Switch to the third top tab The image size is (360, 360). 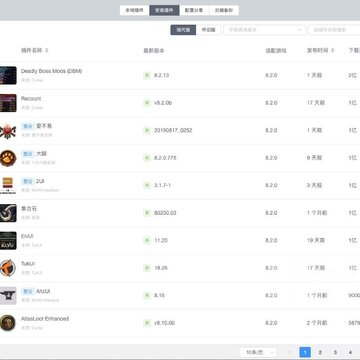[194, 10]
